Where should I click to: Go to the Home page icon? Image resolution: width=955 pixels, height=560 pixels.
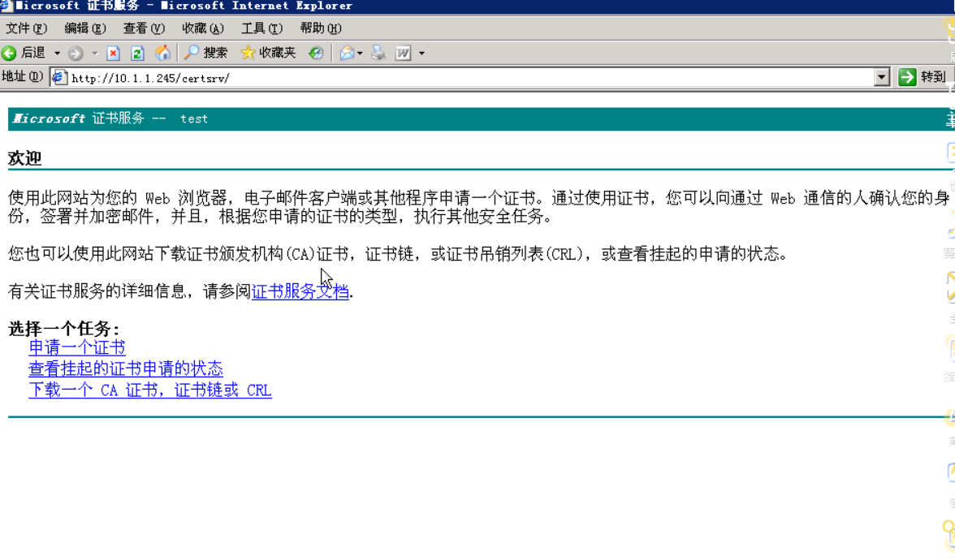[x=162, y=53]
